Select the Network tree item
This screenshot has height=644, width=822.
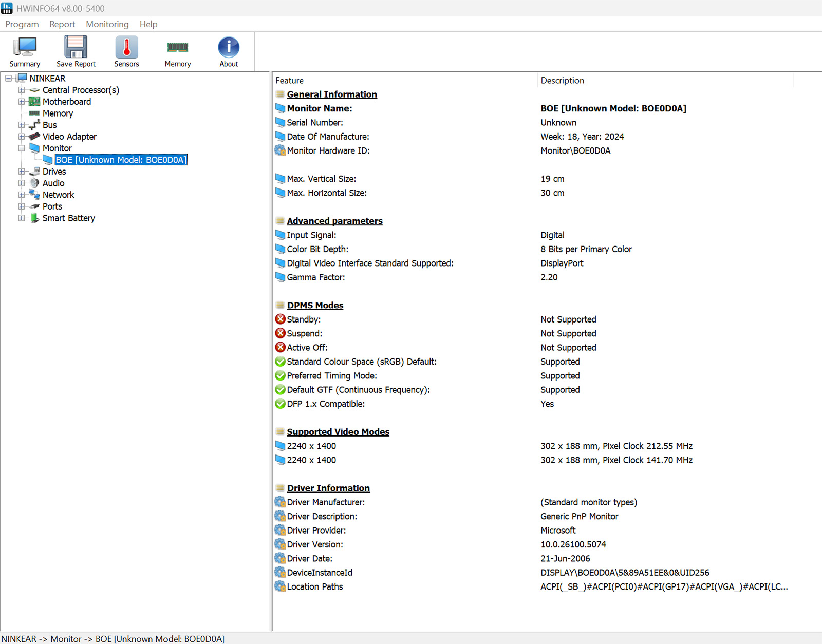point(58,195)
